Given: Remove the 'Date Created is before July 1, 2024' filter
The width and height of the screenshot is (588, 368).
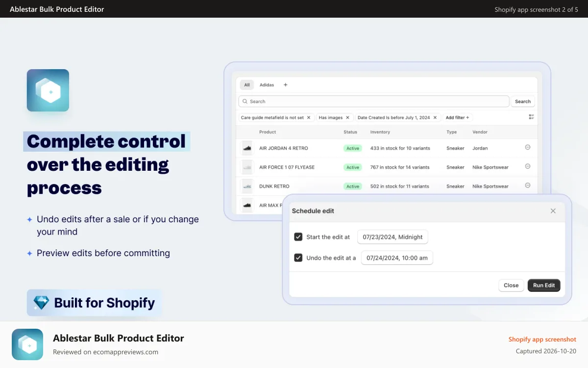Looking at the screenshot, I should (x=435, y=118).
